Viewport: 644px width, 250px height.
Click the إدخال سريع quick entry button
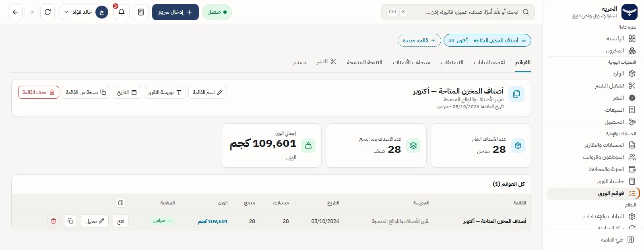(x=175, y=12)
